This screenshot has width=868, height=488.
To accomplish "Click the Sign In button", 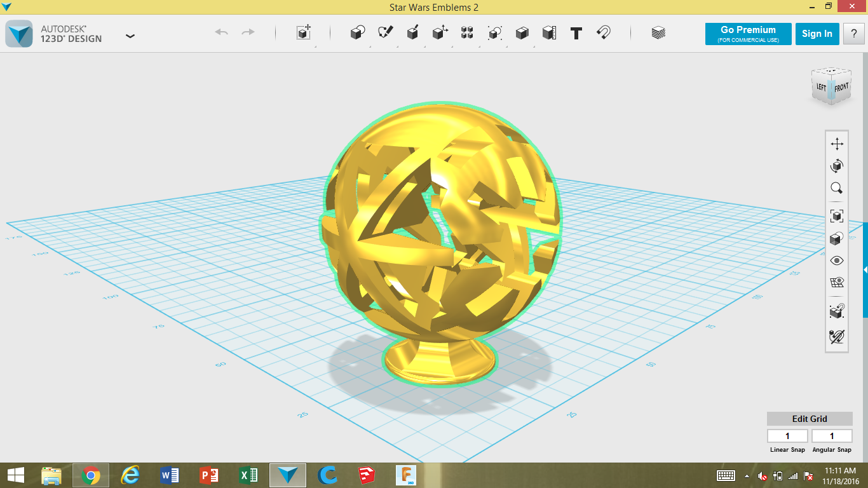I will tap(817, 34).
